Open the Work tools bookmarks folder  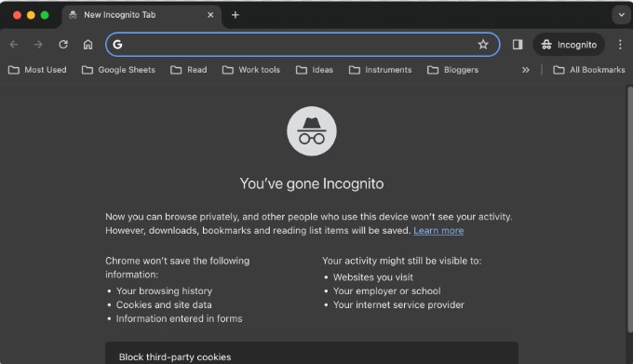[251, 70]
